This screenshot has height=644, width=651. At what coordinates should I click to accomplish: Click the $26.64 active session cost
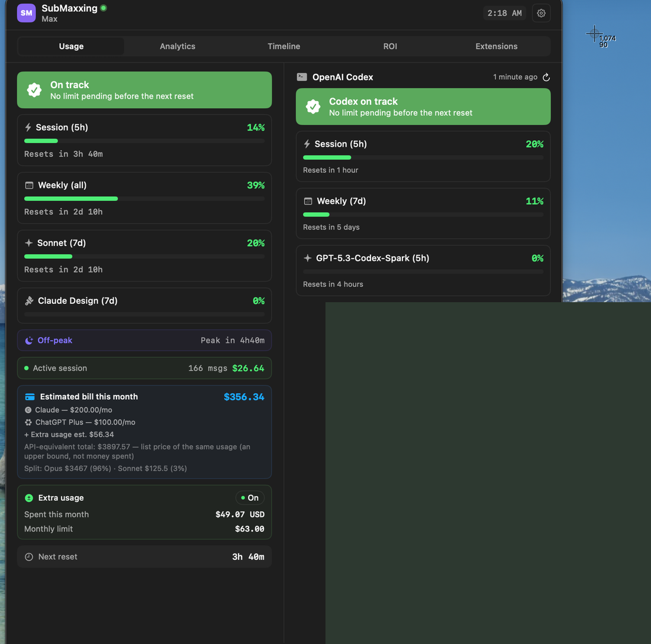249,368
